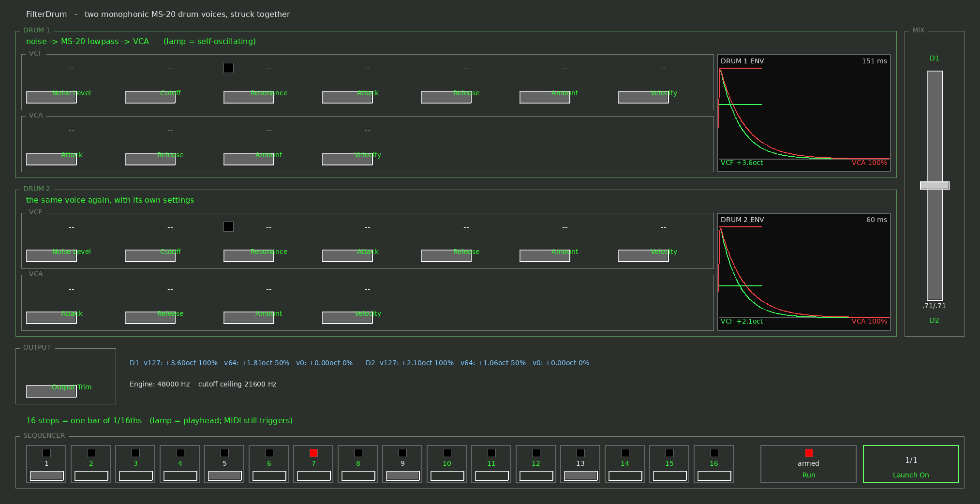The height and width of the screenshot is (504, 980).
Task: Click the .71/.71 mix value
Action: [934, 306]
